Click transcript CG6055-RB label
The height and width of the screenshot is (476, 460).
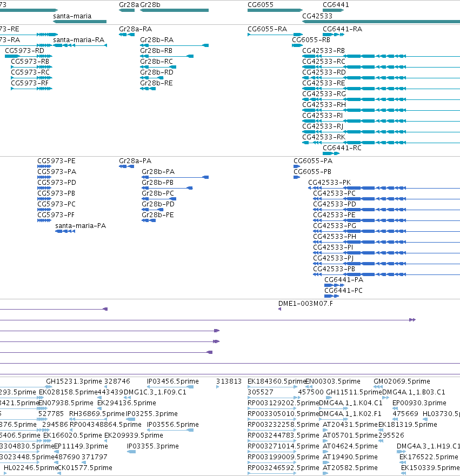click(311, 40)
